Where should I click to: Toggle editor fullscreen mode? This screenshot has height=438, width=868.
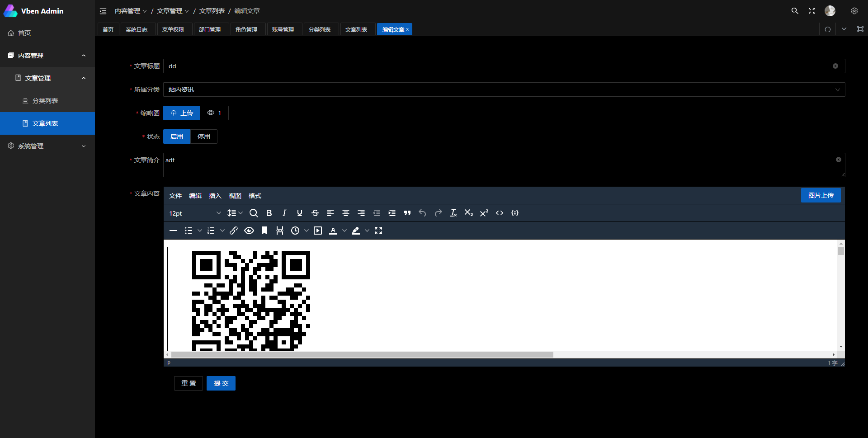click(x=378, y=231)
